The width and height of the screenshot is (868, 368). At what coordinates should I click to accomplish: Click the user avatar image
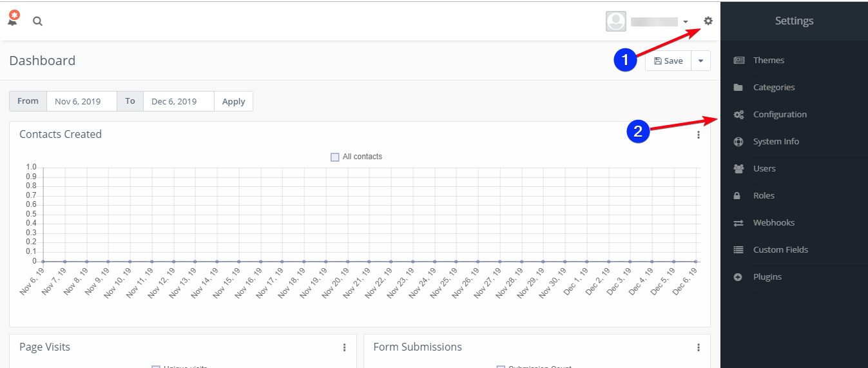616,21
